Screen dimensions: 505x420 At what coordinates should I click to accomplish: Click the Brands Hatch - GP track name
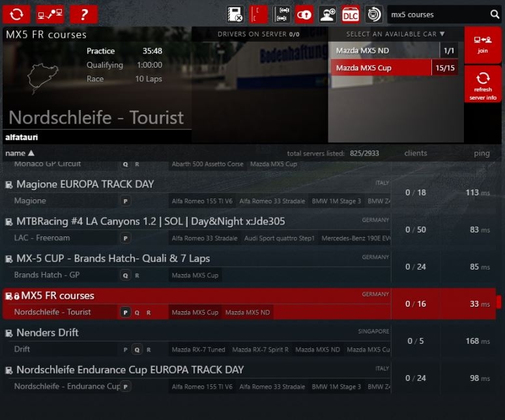pyautogui.click(x=47, y=275)
